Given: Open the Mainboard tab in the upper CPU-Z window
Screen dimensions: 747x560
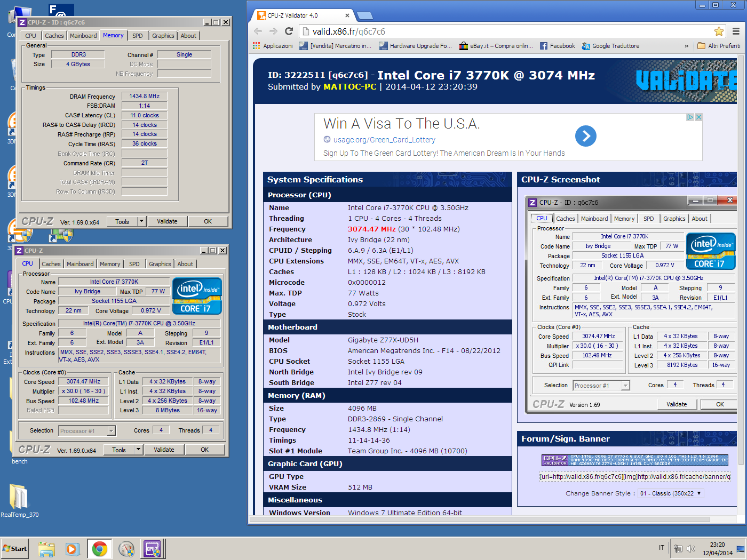Looking at the screenshot, I should click(x=83, y=36).
